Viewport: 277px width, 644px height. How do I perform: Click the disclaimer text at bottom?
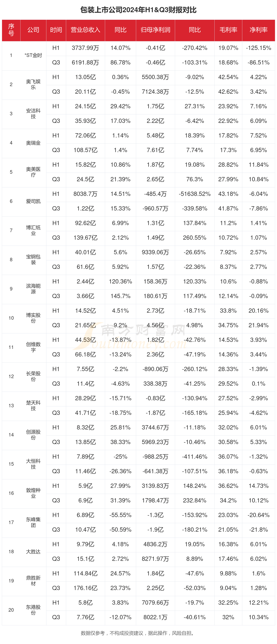[x=138, y=633]
